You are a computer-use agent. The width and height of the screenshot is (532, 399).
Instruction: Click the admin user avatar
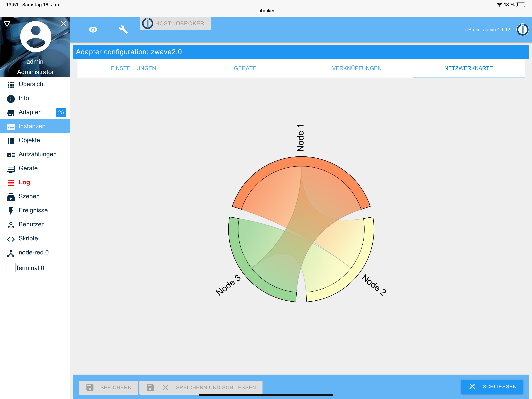36,37
